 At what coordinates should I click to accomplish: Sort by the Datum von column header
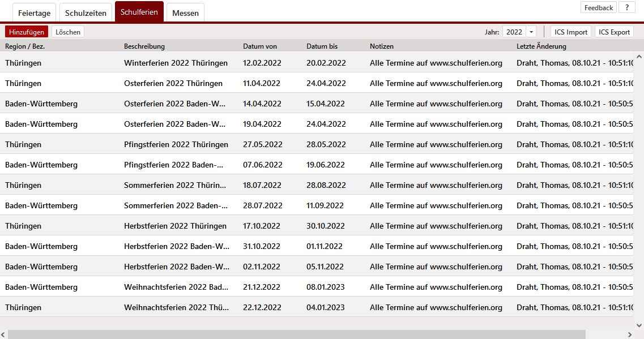point(260,46)
